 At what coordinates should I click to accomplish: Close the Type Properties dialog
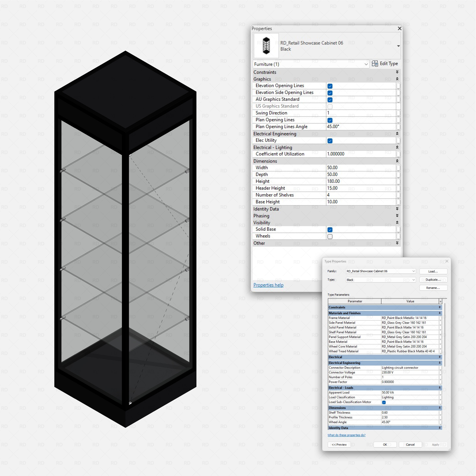tap(447, 261)
